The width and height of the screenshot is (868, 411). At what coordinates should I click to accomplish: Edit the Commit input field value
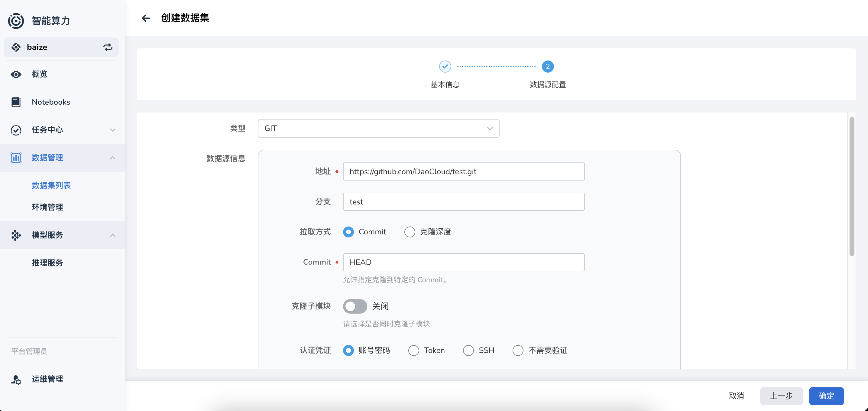(464, 262)
